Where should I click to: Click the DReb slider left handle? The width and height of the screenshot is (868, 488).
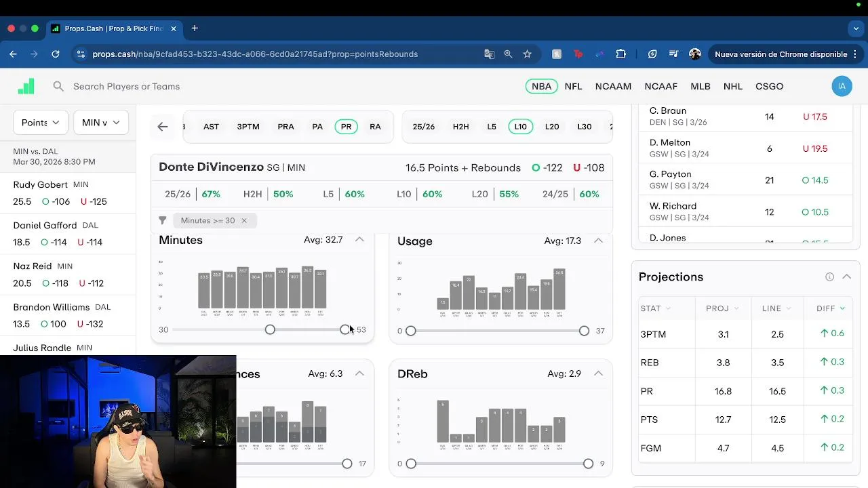pos(411,464)
